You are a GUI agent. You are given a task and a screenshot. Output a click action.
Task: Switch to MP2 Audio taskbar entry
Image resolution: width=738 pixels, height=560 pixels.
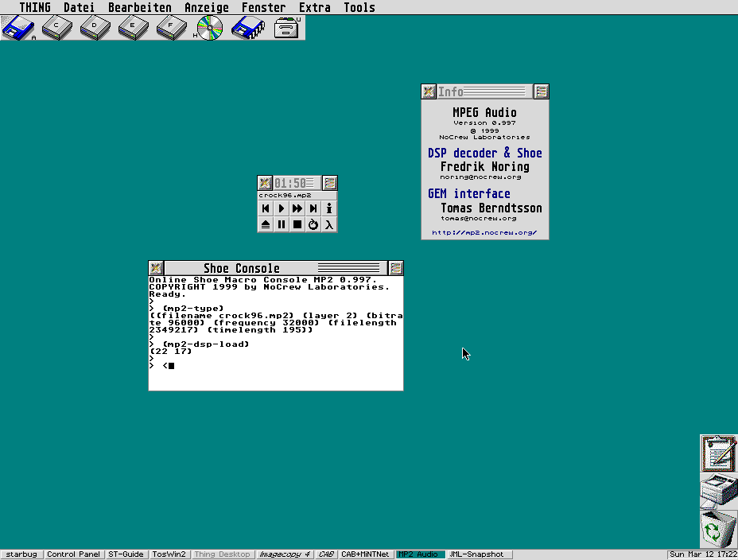coord(421,554)
